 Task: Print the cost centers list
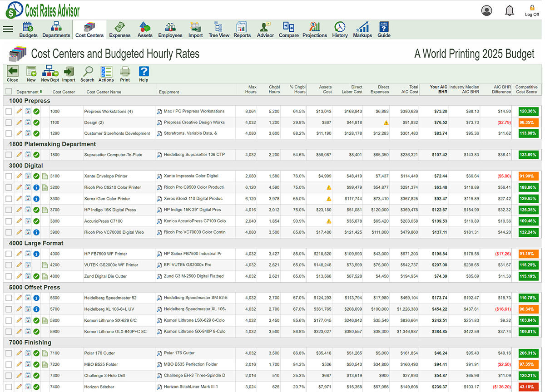125,74
